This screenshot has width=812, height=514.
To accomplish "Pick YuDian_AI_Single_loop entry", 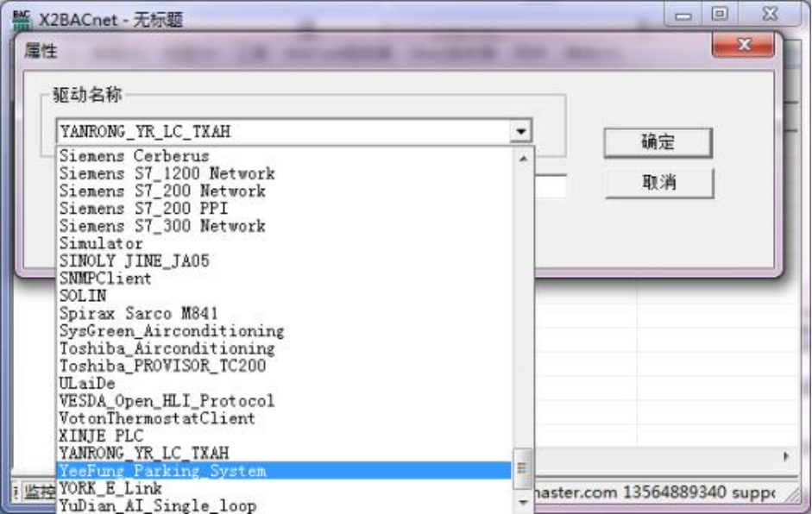I will click(284, 505).
